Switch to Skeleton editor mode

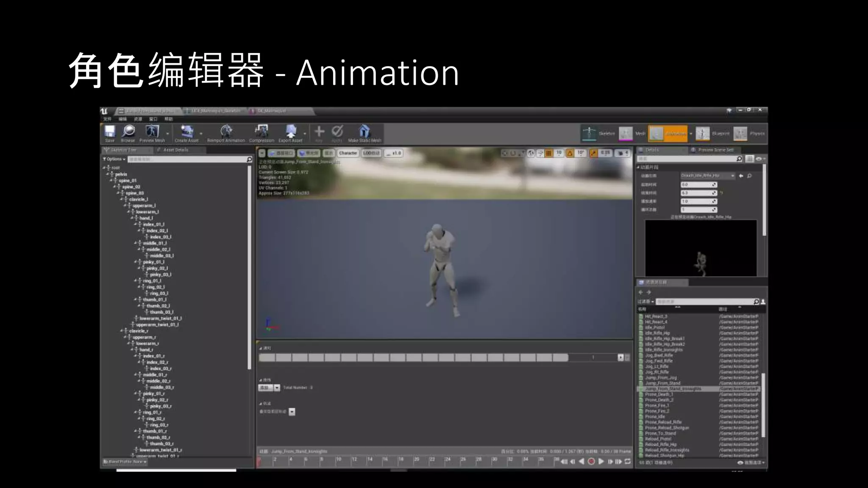coord(598,133)
